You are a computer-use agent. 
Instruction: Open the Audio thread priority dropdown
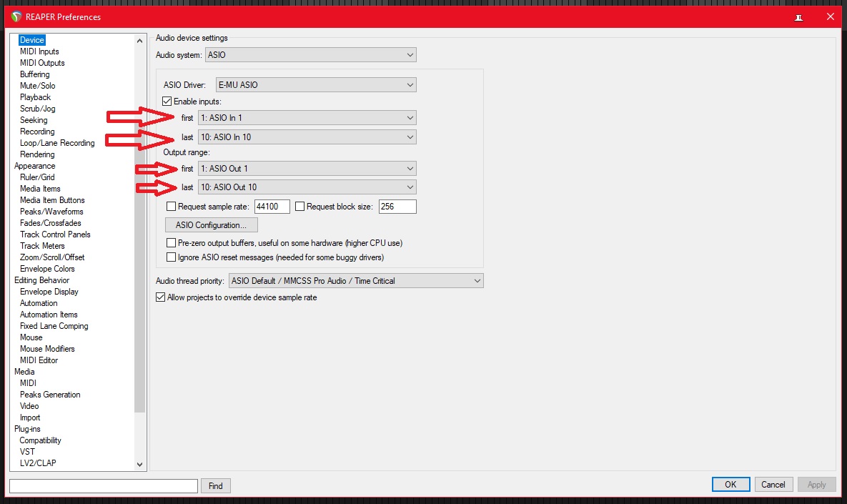[356, 281]
